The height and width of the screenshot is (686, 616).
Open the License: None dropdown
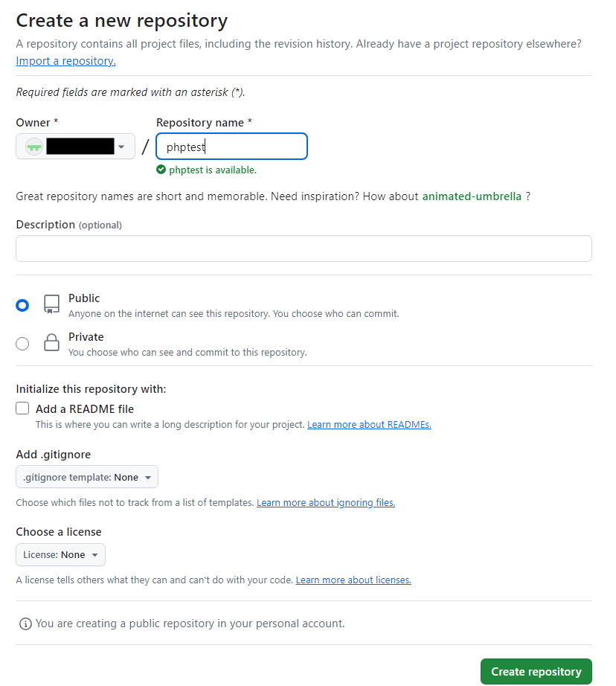[x=60, y=555]
